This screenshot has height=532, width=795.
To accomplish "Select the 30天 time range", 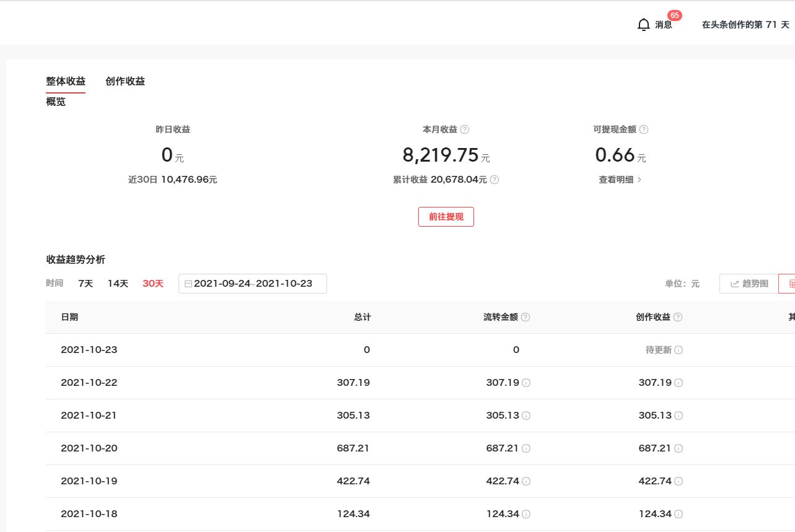I will (153, 284).
